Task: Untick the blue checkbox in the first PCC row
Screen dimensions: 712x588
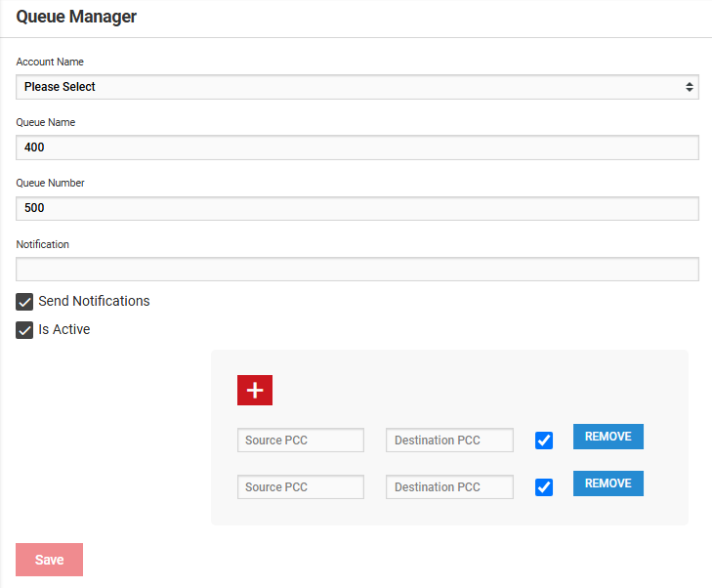Action: [544, 441]
